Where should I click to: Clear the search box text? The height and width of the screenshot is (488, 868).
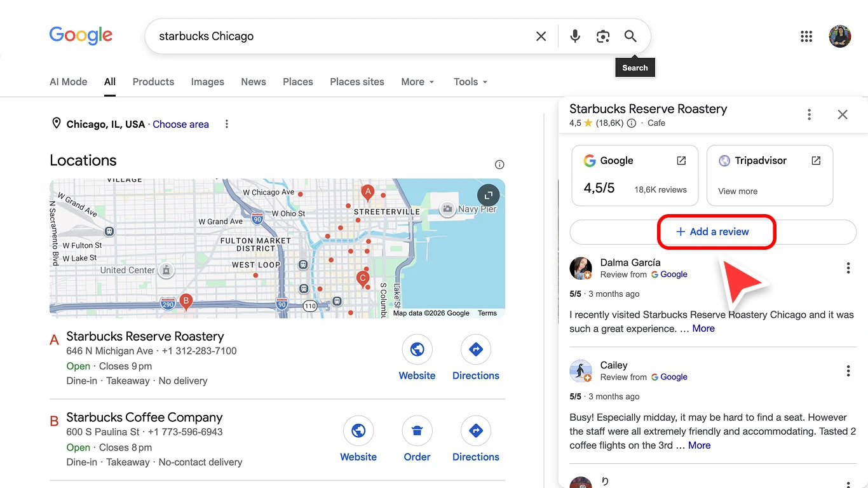click(541, 36)
